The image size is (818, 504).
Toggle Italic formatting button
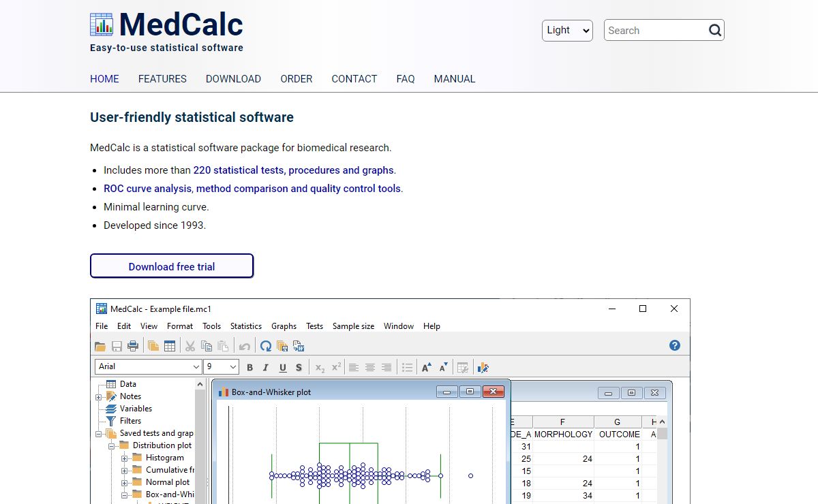coord(266,368)
